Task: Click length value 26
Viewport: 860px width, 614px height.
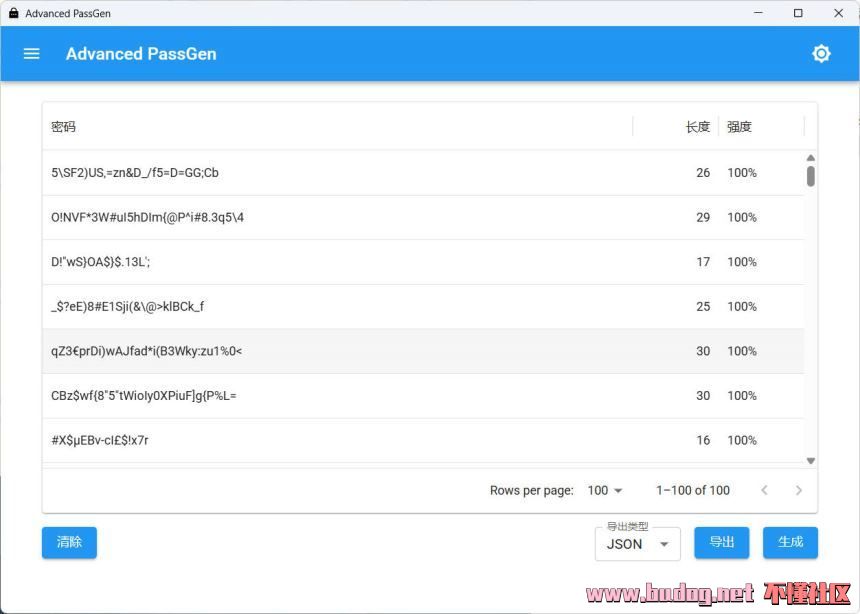Action: click(703, 173)
